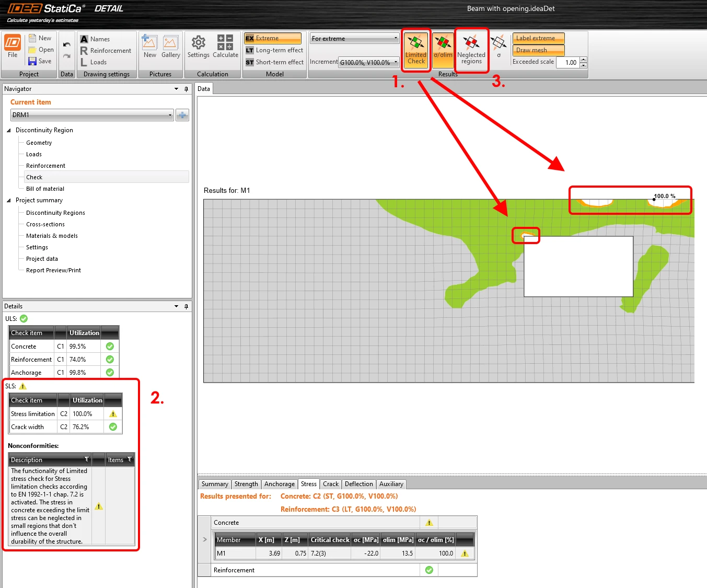This screenshot has height=588, width=707.
Task: Enable the Long-term effect model
Action: point(274,50)
